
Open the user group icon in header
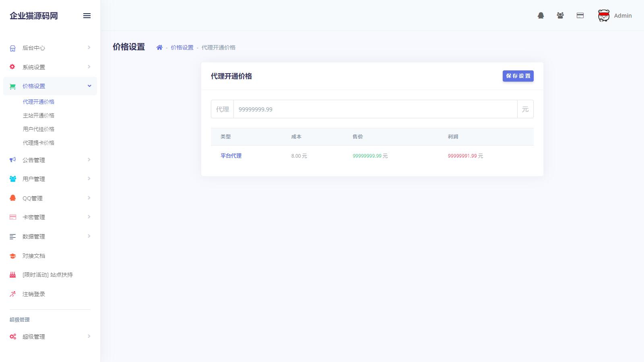click(560, 16)
